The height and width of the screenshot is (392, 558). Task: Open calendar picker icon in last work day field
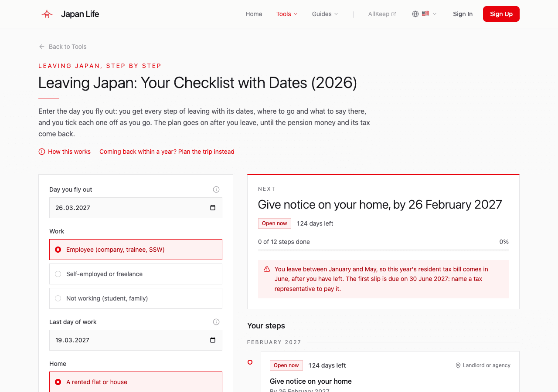click(213, 340)
